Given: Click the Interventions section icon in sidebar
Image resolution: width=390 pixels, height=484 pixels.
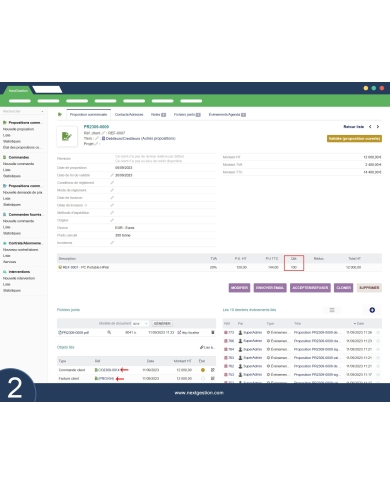Looking at the screenshot, I should point(5,272).
